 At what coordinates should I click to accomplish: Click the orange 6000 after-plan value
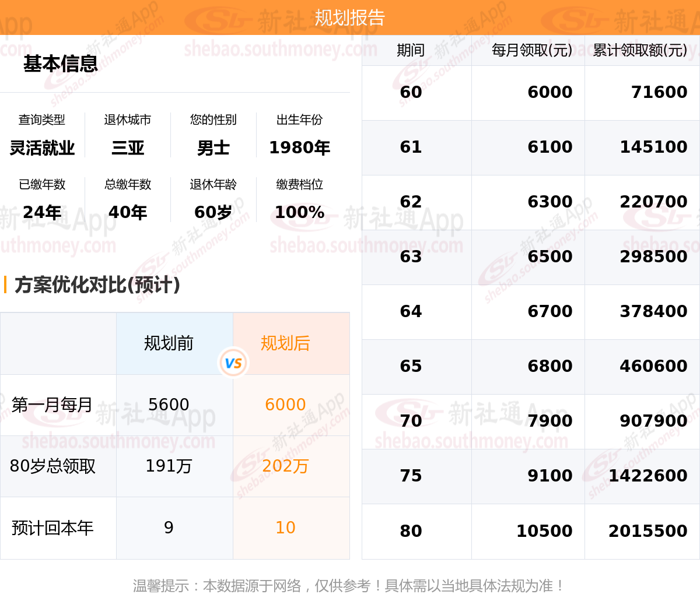click(x=285, y=405)
